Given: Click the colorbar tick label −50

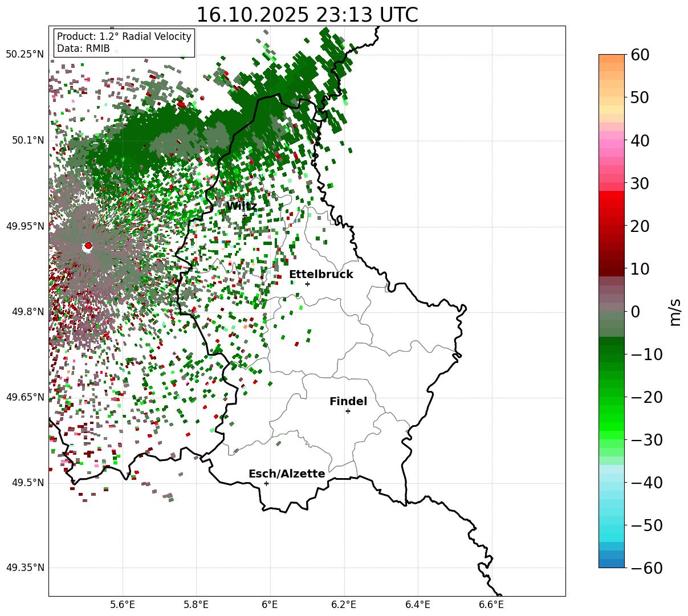Looking at the screenshot, I should [x=646, y=525].
